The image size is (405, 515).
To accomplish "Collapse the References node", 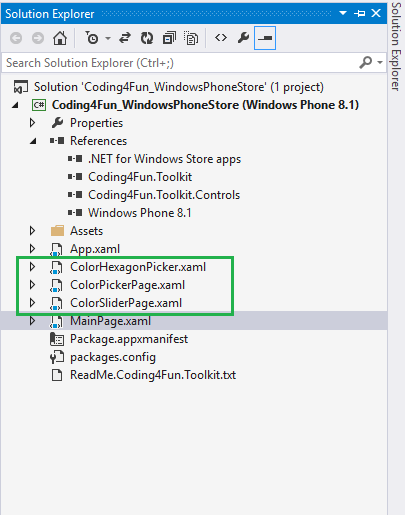I will 33,141.
